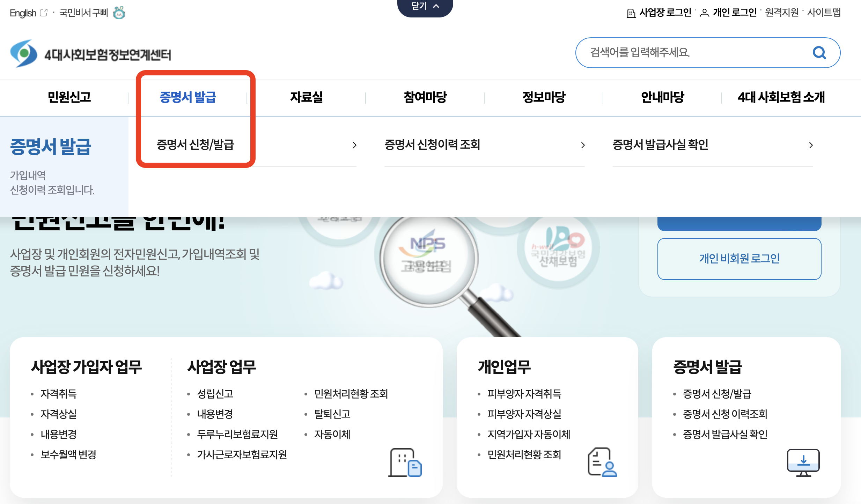Open the 민원신고 menu

pyautogui.click(x=69, y=97)
